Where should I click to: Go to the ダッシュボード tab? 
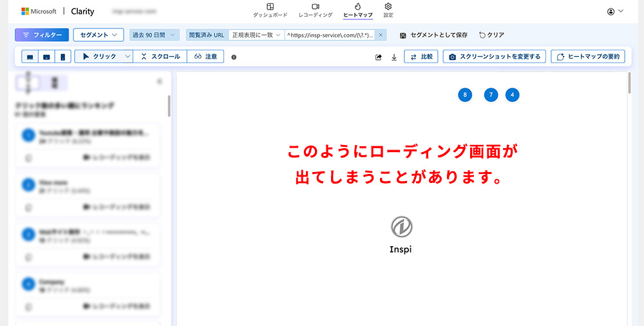click(x=270, y=10)
